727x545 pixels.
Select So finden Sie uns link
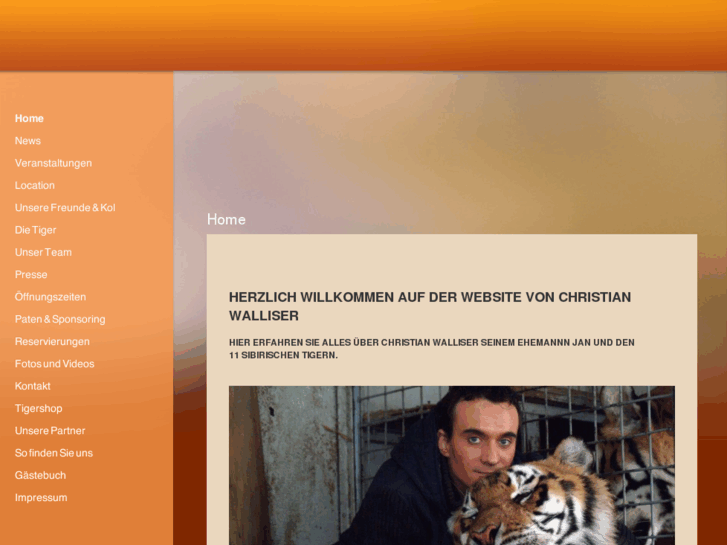point(54,453)
